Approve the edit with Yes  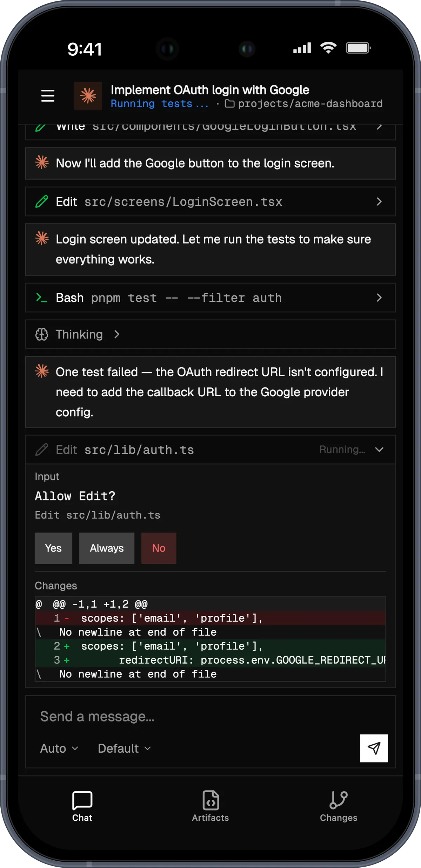point(53,548)
